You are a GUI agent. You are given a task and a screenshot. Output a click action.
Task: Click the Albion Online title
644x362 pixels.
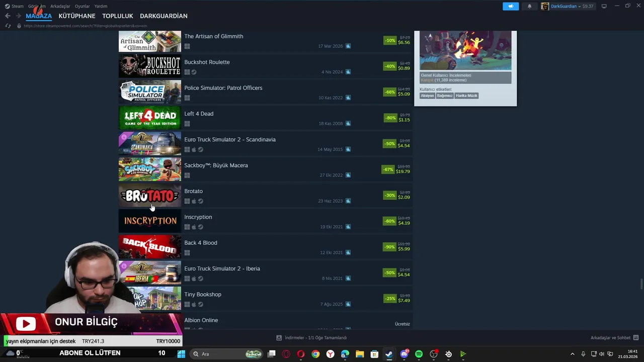pos(201,320)
